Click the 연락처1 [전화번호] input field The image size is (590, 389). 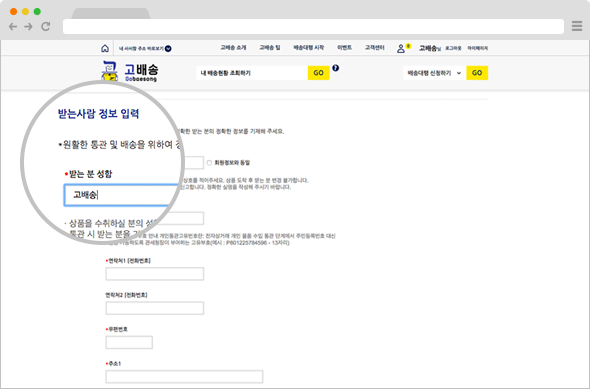coord(155,274)
